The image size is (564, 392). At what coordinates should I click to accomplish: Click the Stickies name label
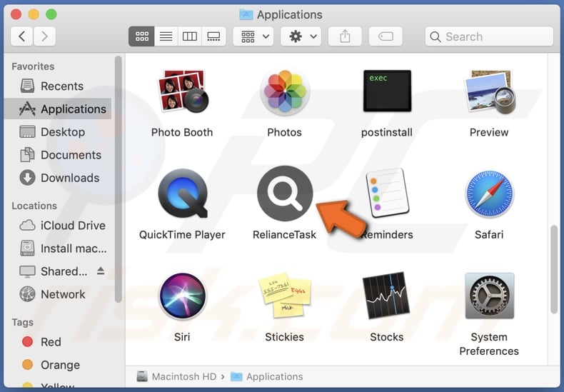tap(284, 337)
